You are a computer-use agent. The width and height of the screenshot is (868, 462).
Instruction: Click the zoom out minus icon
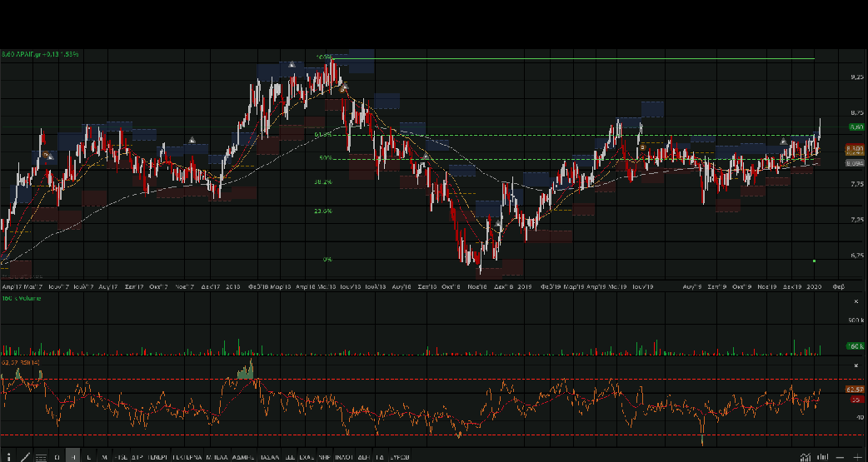coord(840,457)
